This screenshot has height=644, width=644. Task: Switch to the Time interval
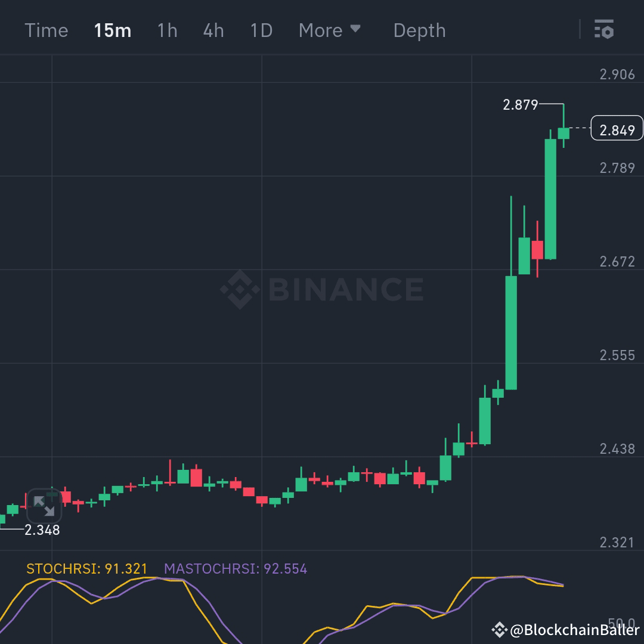(47, 30)
